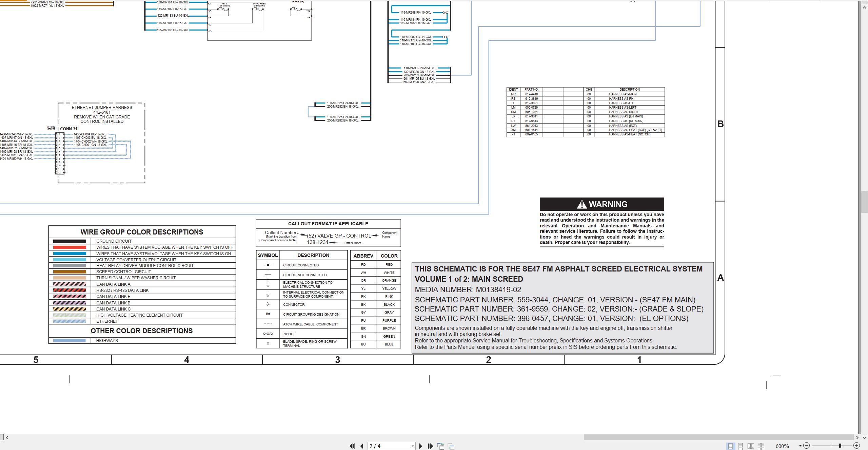
Task: Click the horizontal scrollbar thumb
Action: click(x=718, y=437)
